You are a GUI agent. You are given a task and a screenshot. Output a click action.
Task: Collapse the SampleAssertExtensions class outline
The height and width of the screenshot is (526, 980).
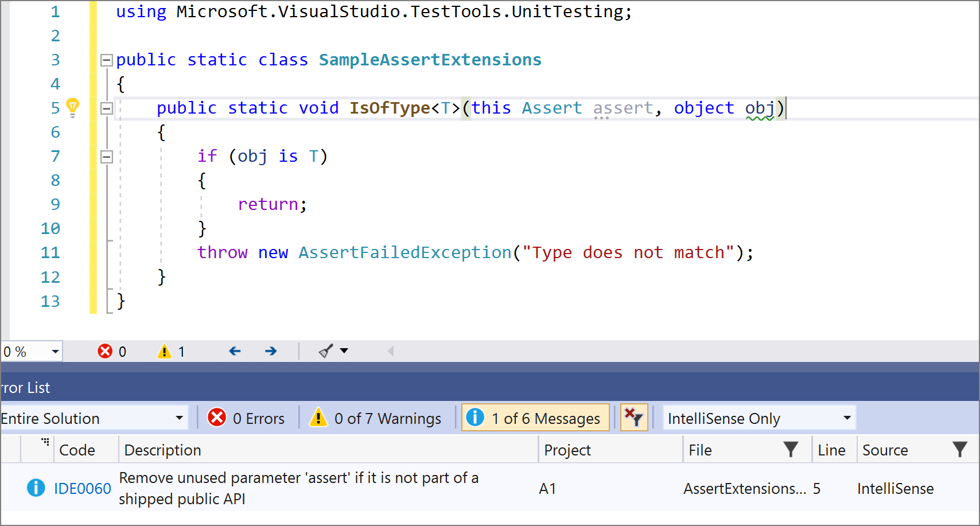(106, 60)
